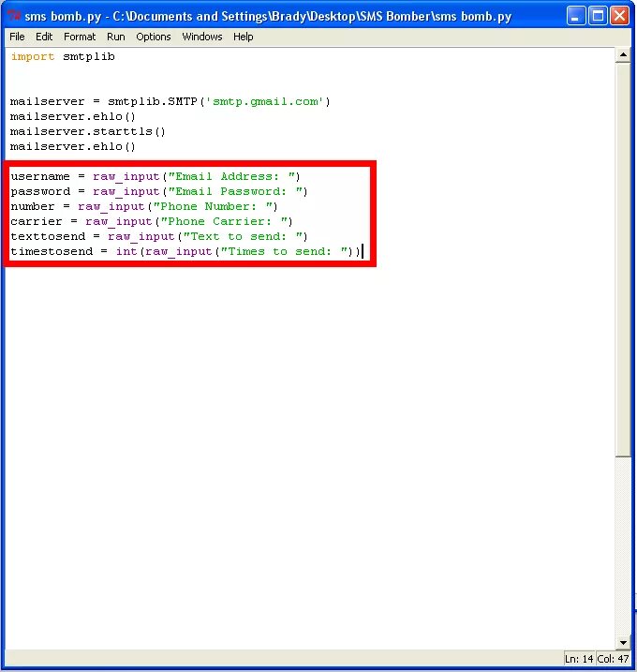Click the vertical scrollbar thumb
This screenshot has height=672, width=637.
(623, 261)
